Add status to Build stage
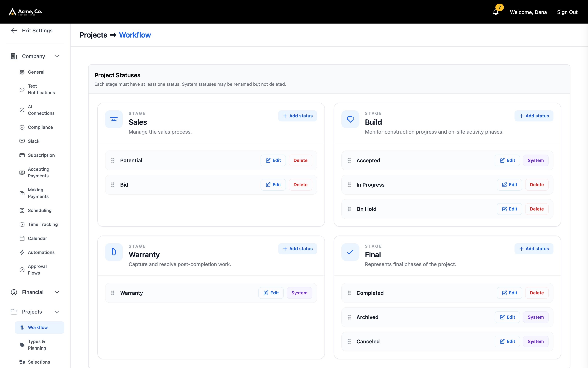The height and width of the screenshot is (368, 588). tap(534, 116)
